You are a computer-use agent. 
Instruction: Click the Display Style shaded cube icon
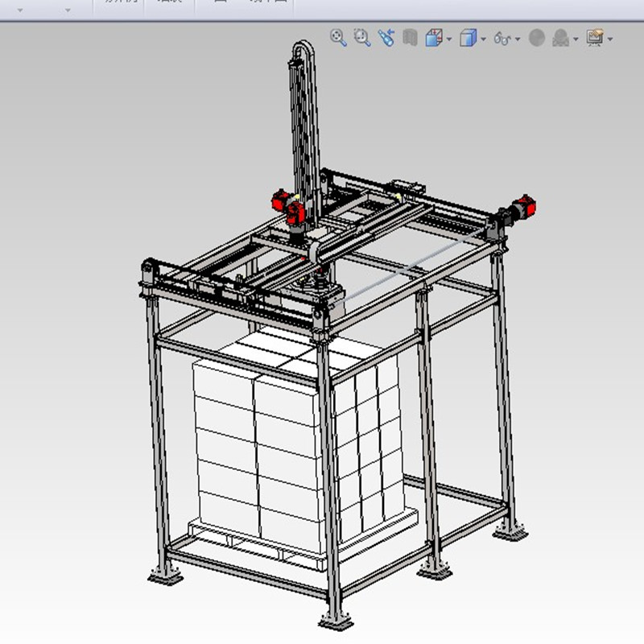pos(469,38)
